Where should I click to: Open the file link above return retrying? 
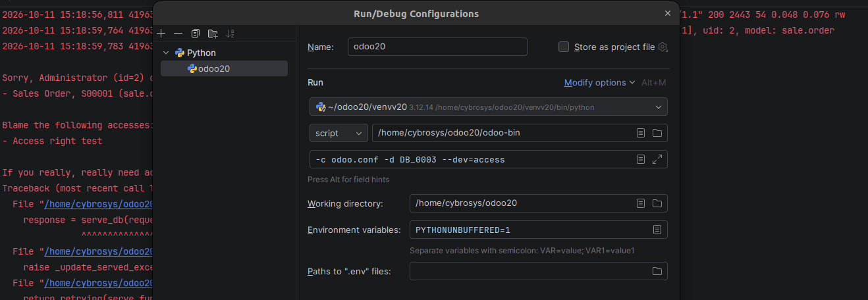pos(99,283)
